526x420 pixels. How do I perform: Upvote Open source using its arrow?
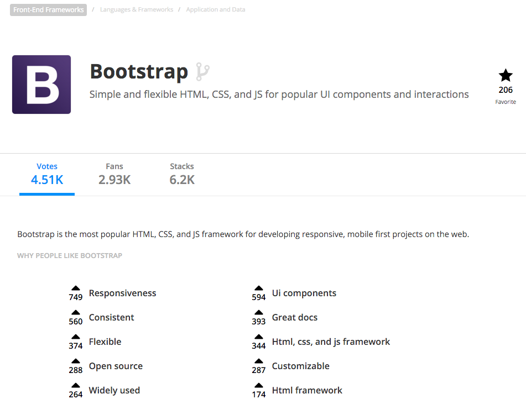[x=75, y=361]
